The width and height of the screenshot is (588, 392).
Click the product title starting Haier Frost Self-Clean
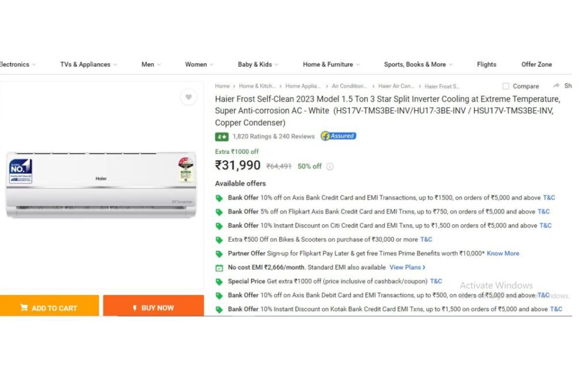tap(388, 111)
